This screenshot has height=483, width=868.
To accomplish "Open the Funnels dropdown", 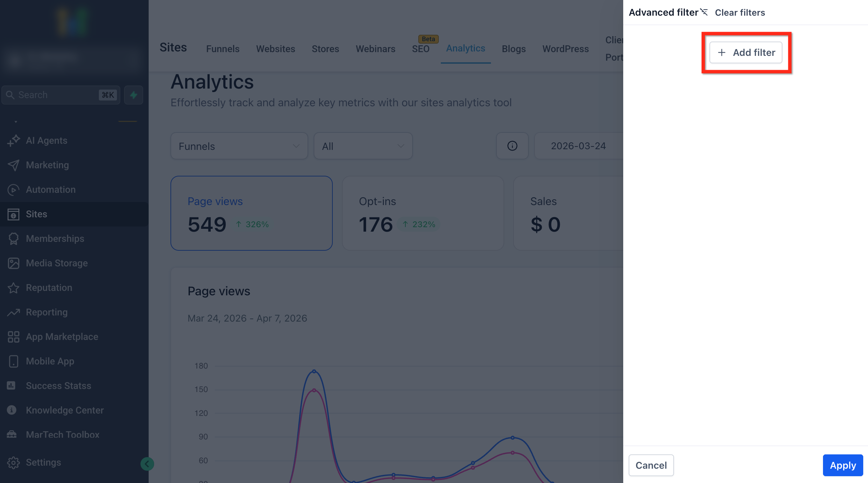I will pos(239,146).
